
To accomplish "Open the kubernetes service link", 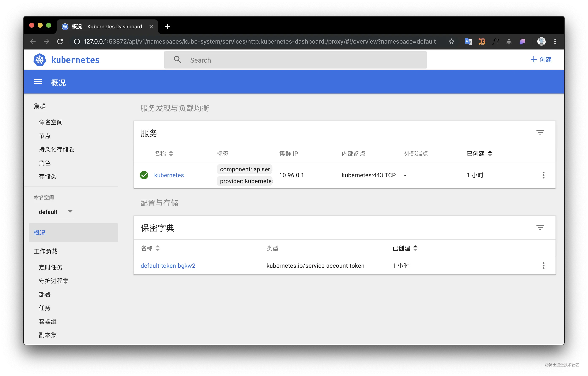I will [x=169, y=175].
